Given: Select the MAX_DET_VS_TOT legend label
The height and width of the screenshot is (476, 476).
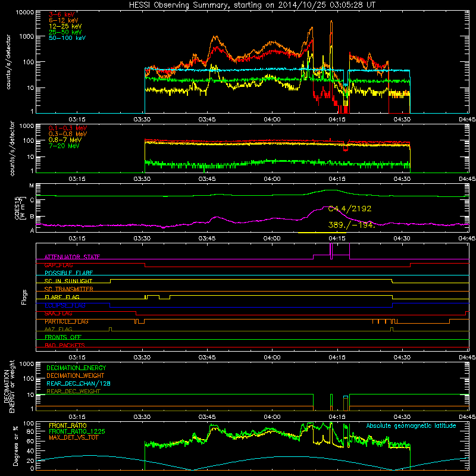Looking at the screenshot, I should point(73,437).
